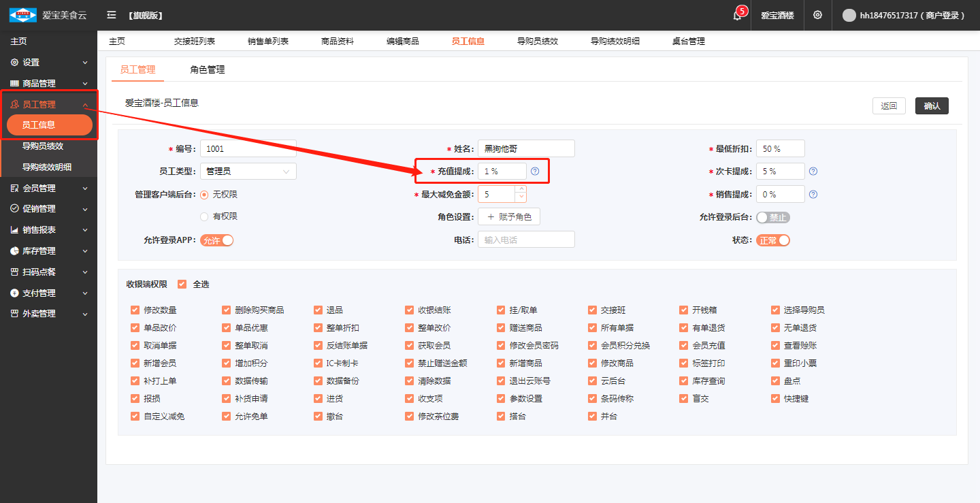This screenshot has width=980, height=503.
Task: Click the 商品管理 sidebar icon
Action: (14, 84)
